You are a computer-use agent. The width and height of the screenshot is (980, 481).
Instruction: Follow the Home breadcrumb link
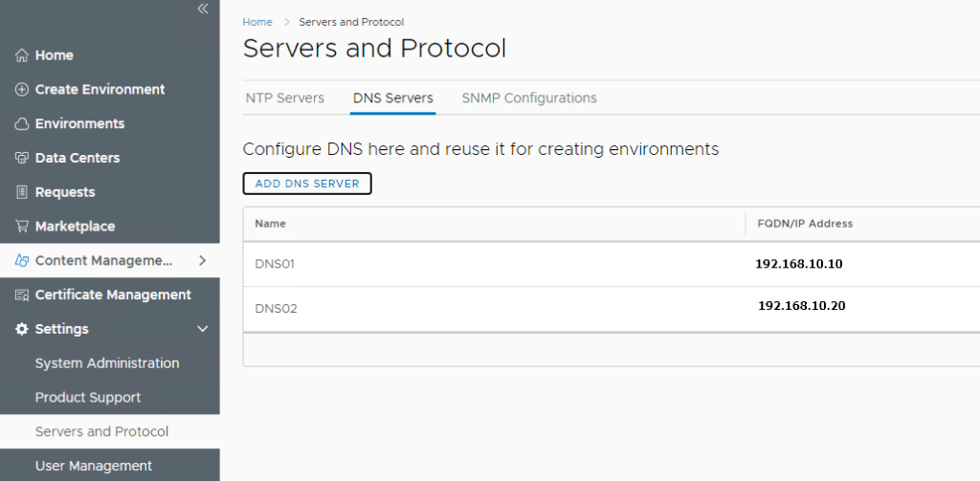(256, 21)
